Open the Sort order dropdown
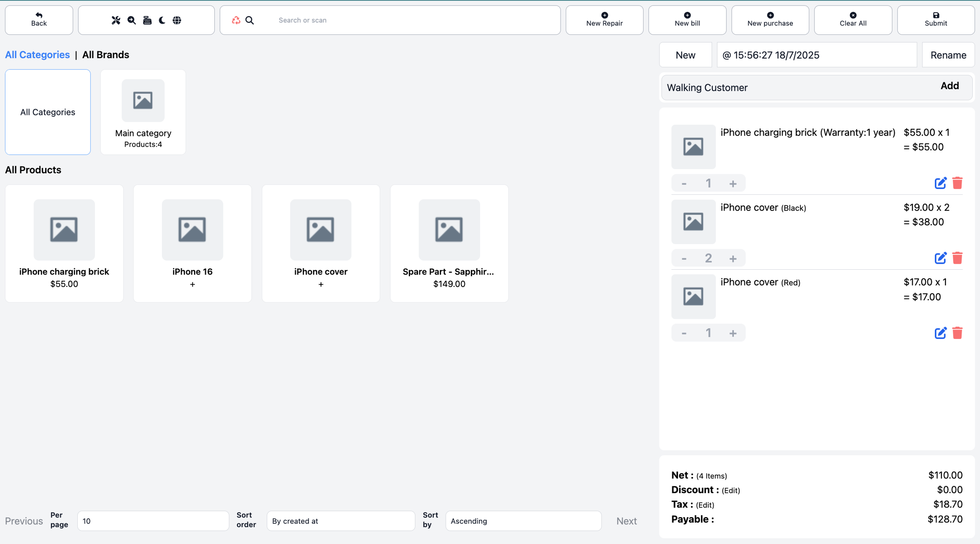This screenshot has width=980, height=544. tap(340, 521)
